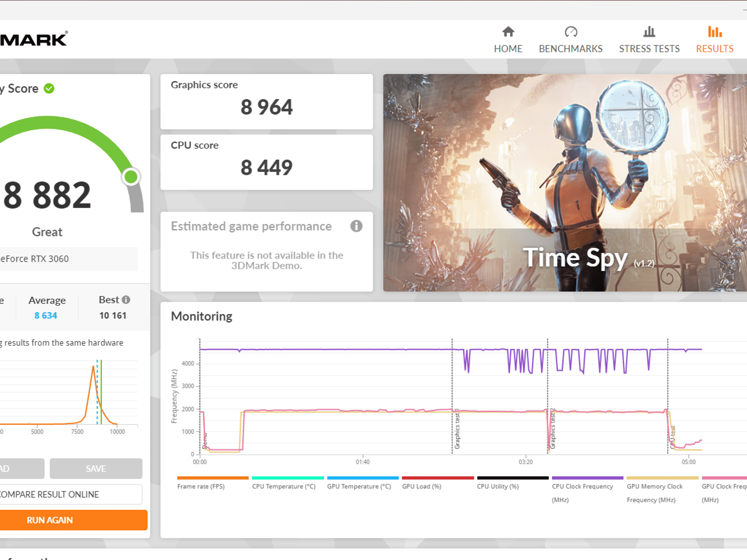Click the 03:20 time axis label
Screen dimensions: 747x560
526,462
